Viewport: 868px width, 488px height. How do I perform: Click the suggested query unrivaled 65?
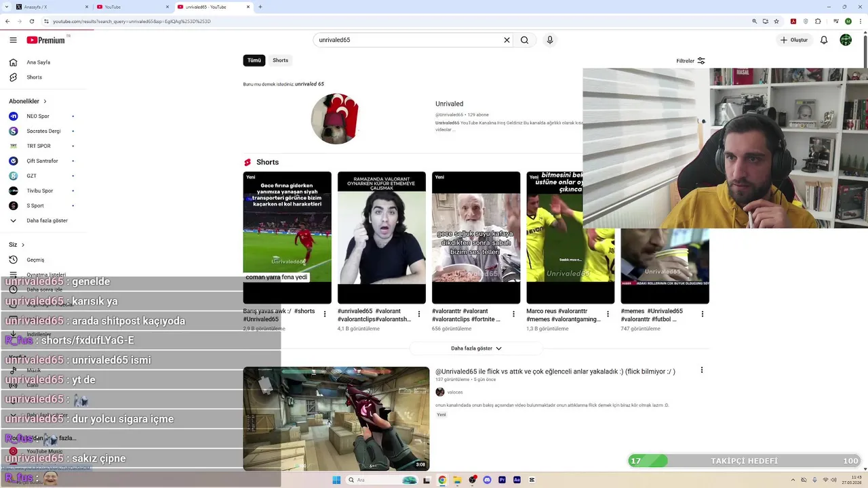pos(309,84)
